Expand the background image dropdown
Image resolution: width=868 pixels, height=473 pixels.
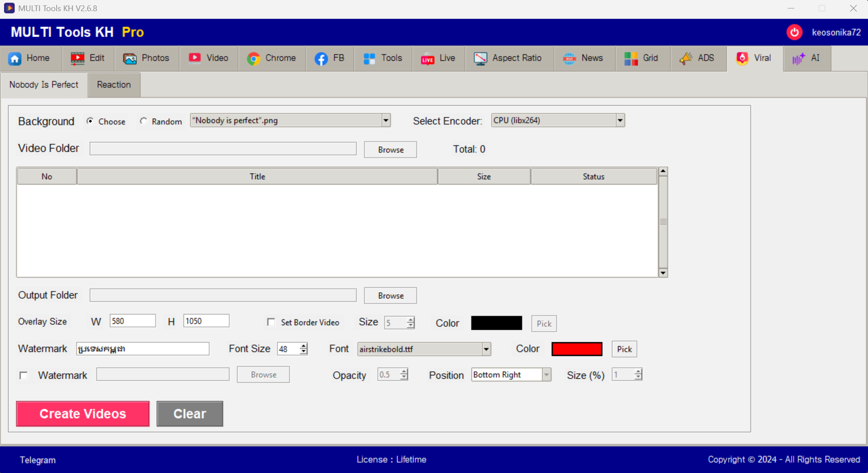[x=386, y=120]
